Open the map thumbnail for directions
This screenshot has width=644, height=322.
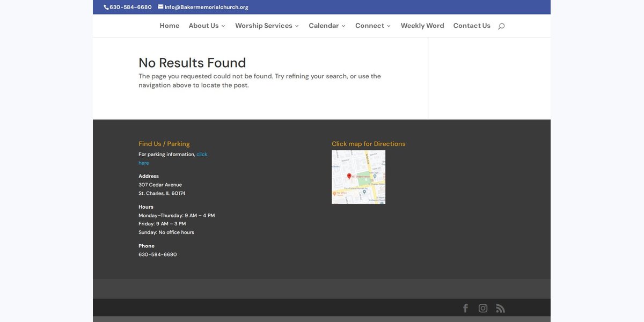pos(358,177)
